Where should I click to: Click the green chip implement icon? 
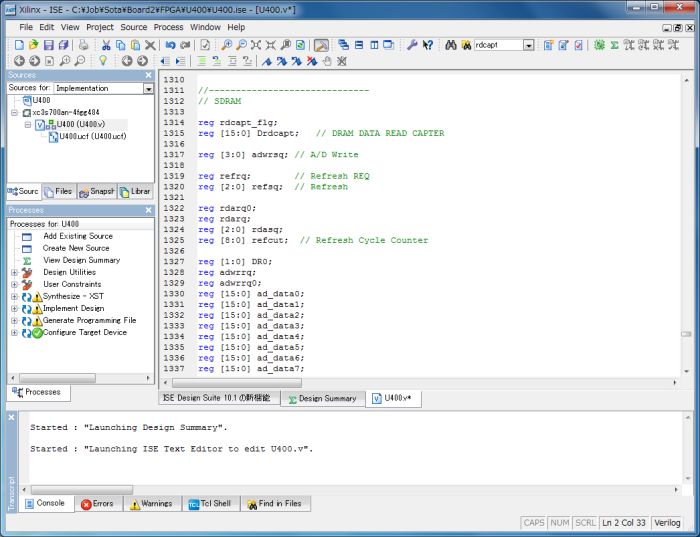point(600,45)
